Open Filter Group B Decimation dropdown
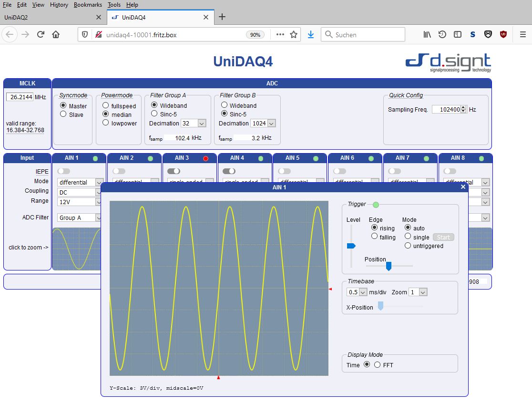 (x=263, y=123)
